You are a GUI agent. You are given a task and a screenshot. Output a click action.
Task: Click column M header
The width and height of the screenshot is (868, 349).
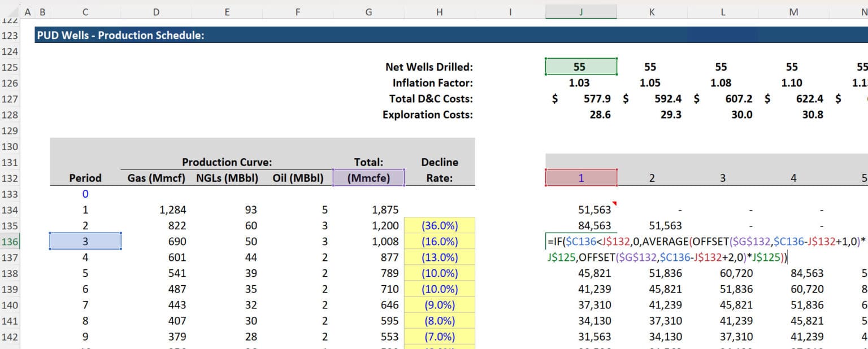point(793,11)
